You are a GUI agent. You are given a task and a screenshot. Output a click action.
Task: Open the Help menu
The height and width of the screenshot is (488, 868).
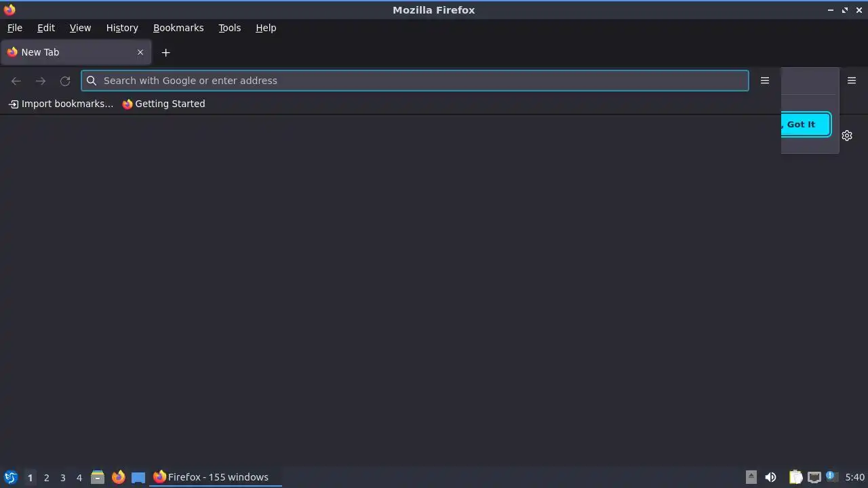(x=266, y=28)
